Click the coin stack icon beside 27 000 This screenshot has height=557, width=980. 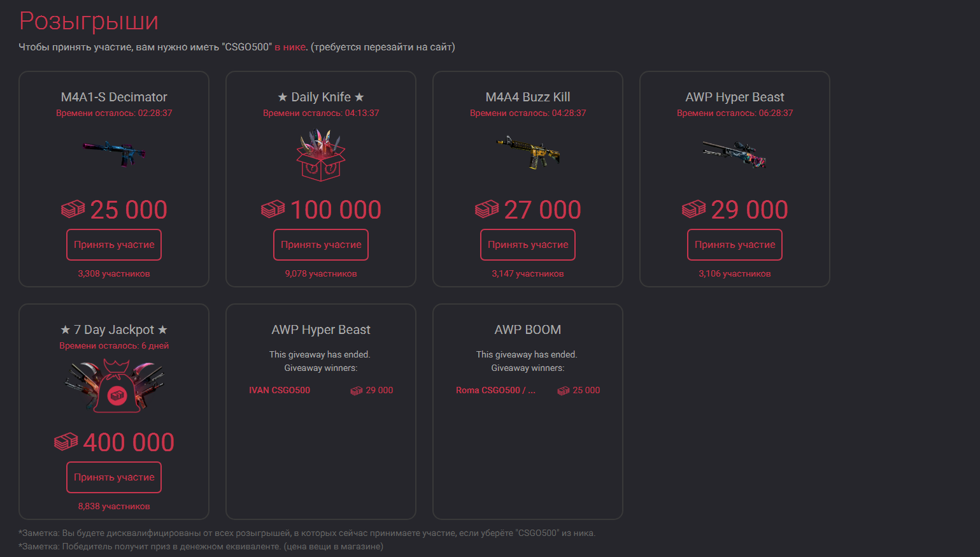tap(487, 209)
